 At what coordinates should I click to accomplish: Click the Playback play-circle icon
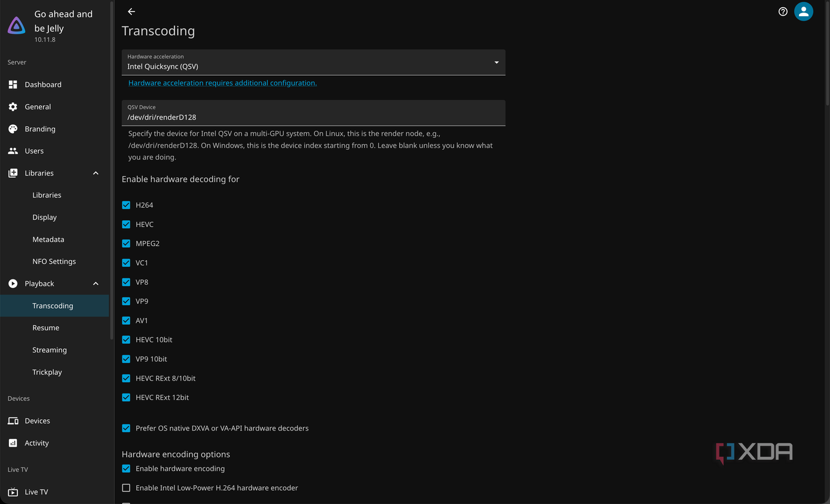pyautogui.click(x=13, y=283)
